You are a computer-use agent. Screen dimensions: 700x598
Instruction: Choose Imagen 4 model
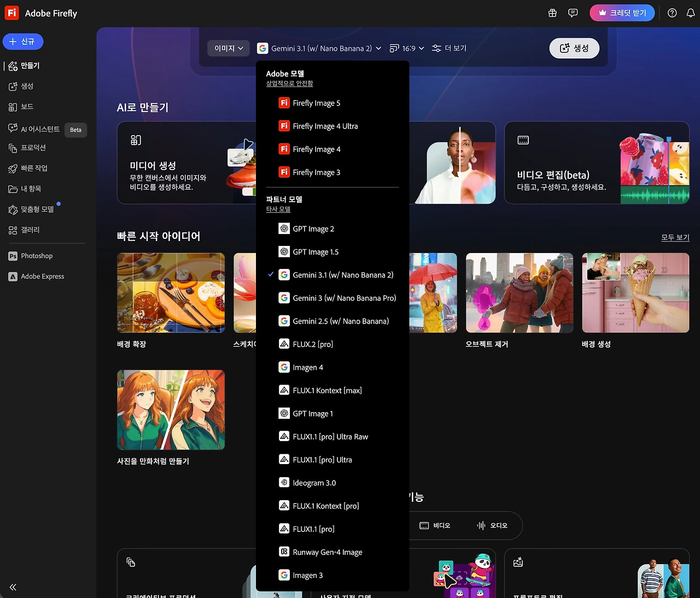[x=332, y=367]
